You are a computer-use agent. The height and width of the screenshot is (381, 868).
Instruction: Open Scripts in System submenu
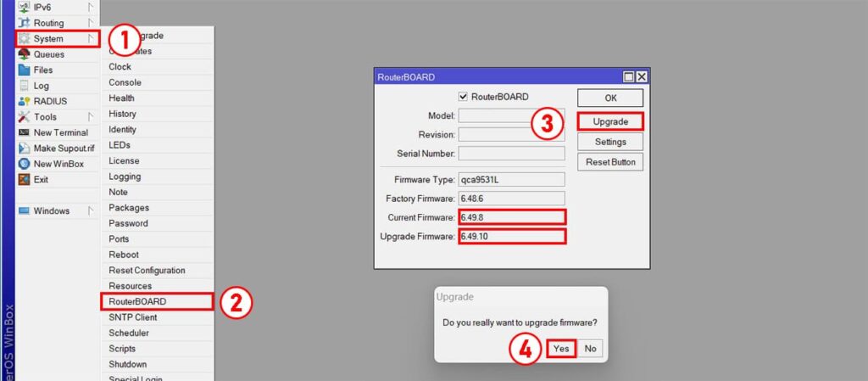[x=157, y=348]
